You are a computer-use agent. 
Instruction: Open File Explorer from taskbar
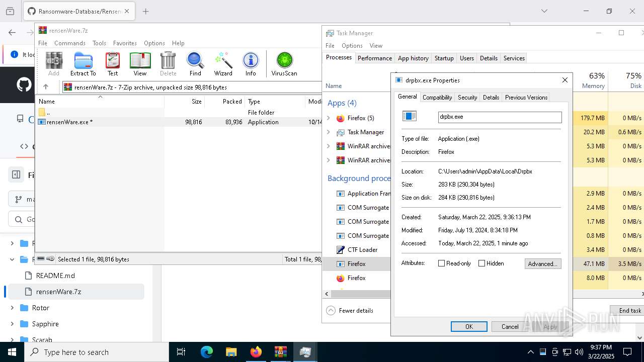pos(231,352)
